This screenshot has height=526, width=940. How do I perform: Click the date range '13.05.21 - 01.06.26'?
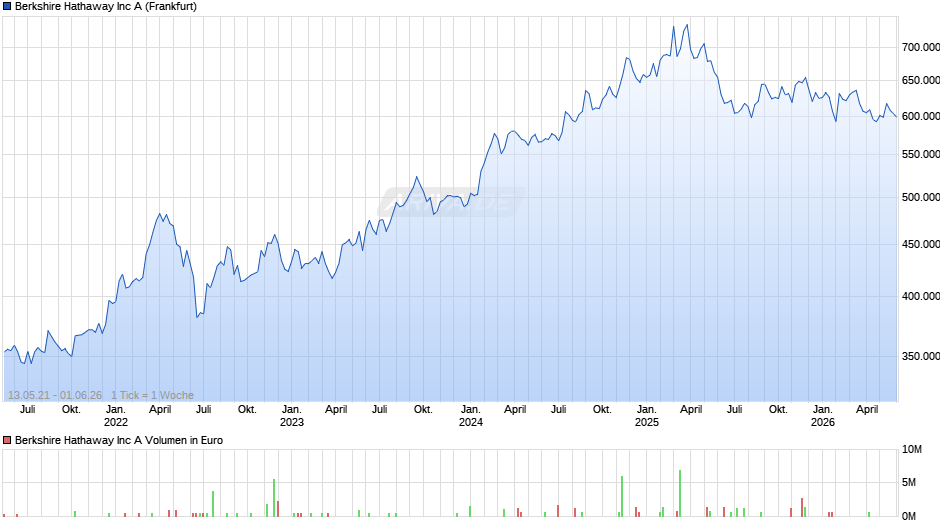pyautogui.click(x=55, y=395)
